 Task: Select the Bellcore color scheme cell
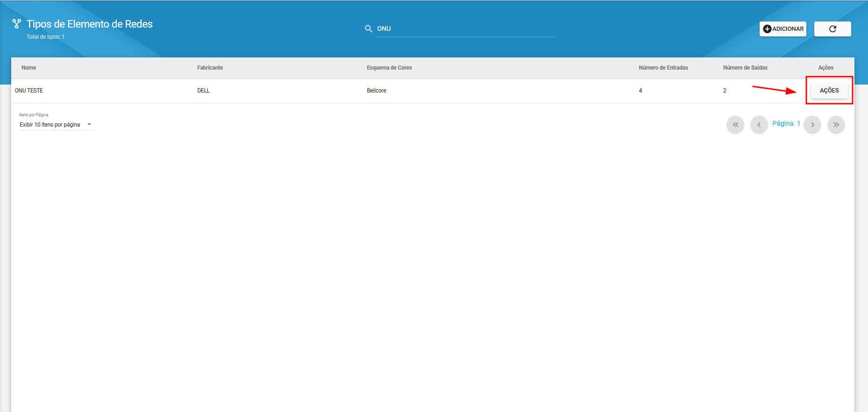[x=377, y=91]
